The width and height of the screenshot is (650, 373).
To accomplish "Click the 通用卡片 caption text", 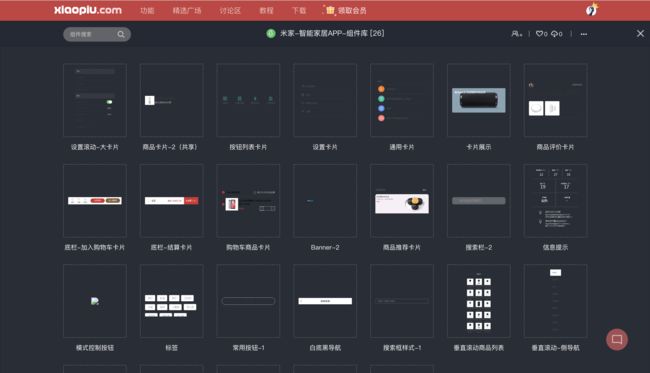I will (x=402, y=147).
